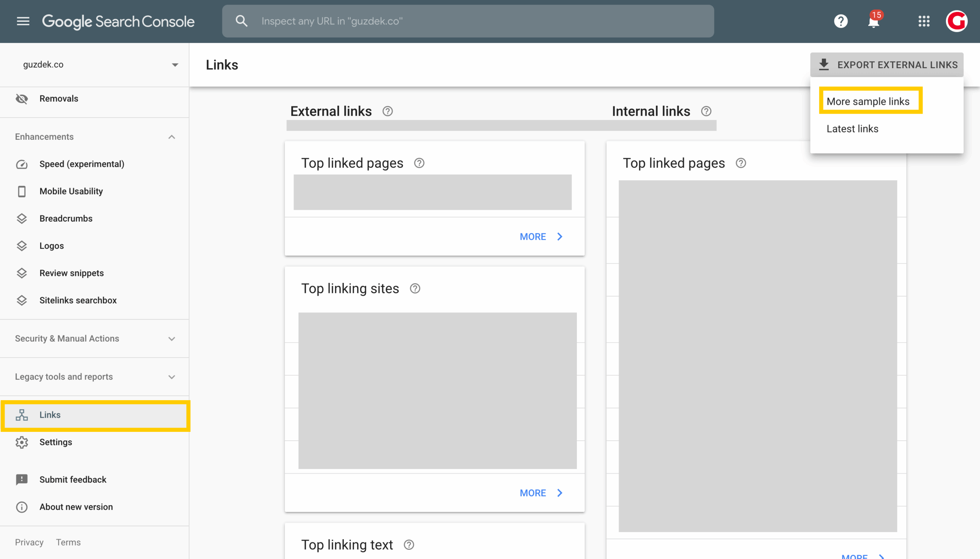The height and width of the screenshot is (559, 980).
Task: Click the account avatar in top right
Action: 956,21
